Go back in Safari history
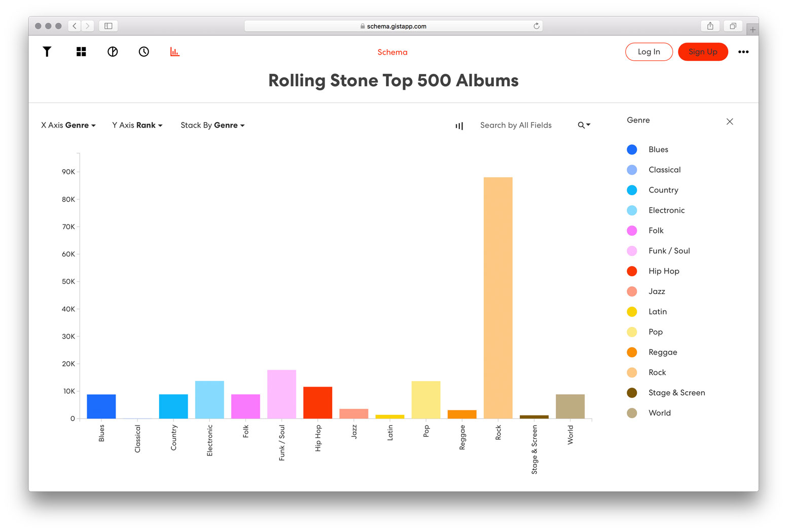 click(x=75, y=26)
